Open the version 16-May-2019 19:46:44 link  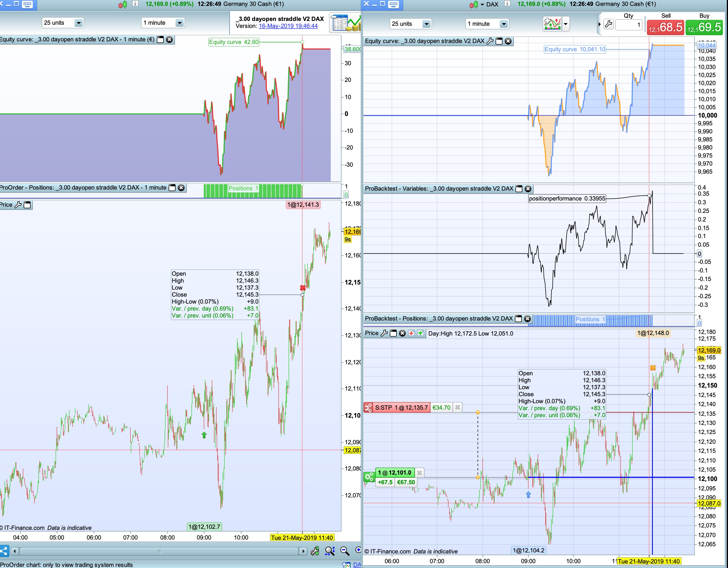tap(288, 26)
